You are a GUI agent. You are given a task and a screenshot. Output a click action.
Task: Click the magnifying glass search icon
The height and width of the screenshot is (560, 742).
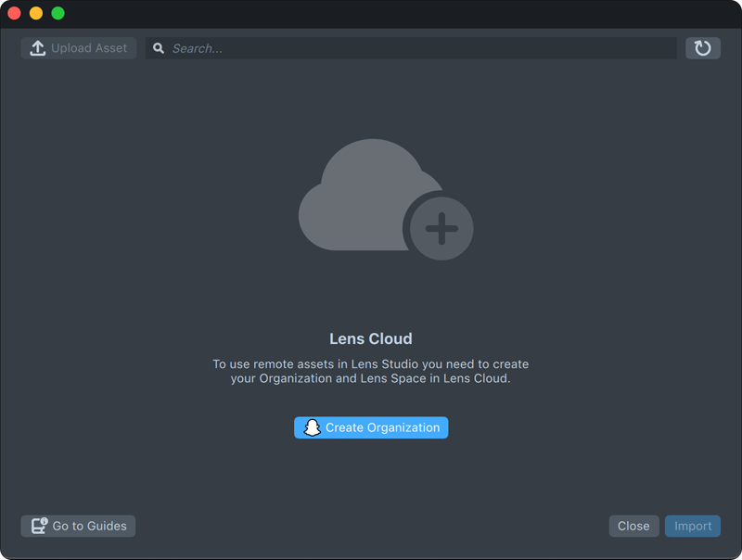click(159, 48)
